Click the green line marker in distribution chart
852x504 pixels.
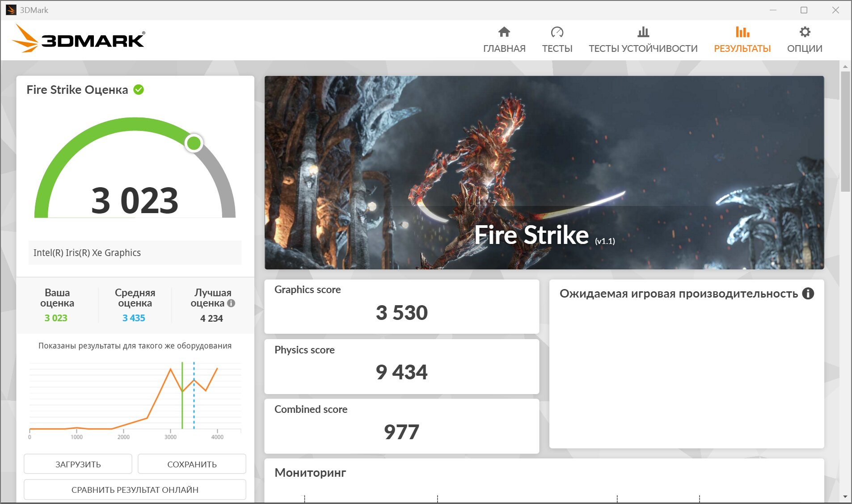pos(182,395)
